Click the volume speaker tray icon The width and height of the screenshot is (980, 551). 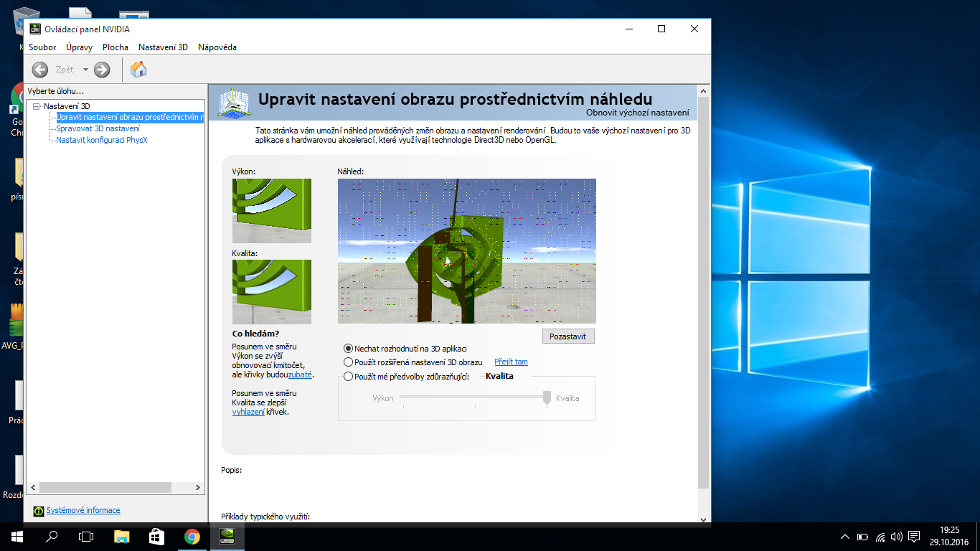point(896,537)
